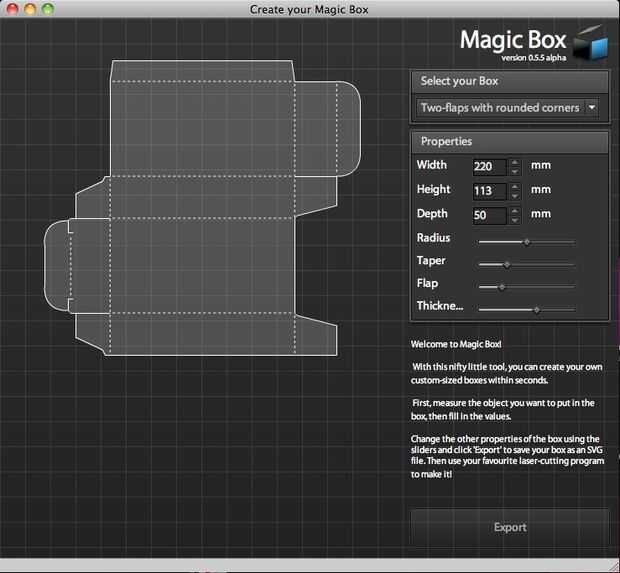Click the Magic Box cube logo icon

pos(590,43)
